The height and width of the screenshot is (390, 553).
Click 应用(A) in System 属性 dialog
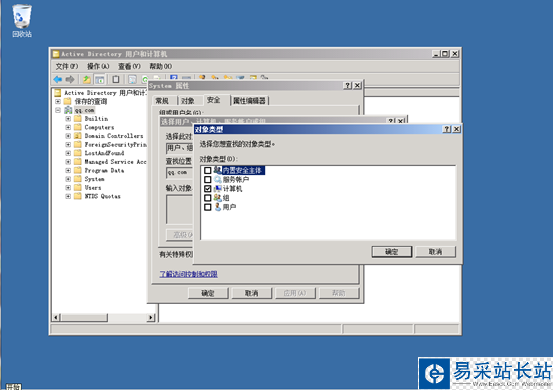[295, 293]
